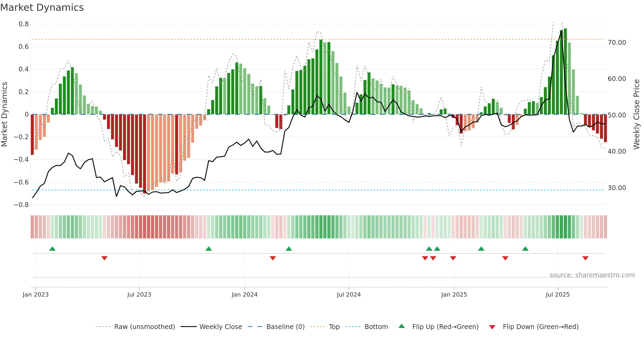Select the Flip Up marker near February 2023
The image size is (644, 362).
click(x=52, y=249)
